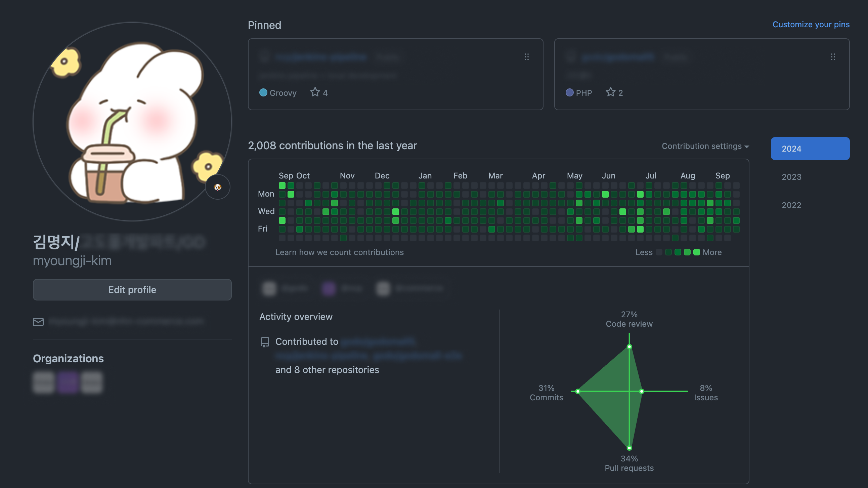Click the purple organization avatar in sidebar
This screenshot has height=488, width=868.
point(68,382)
